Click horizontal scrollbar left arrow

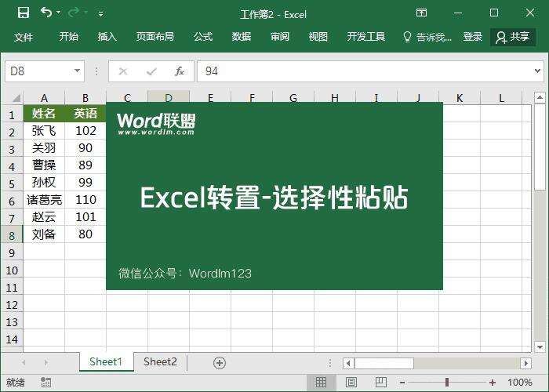(348, 363)
